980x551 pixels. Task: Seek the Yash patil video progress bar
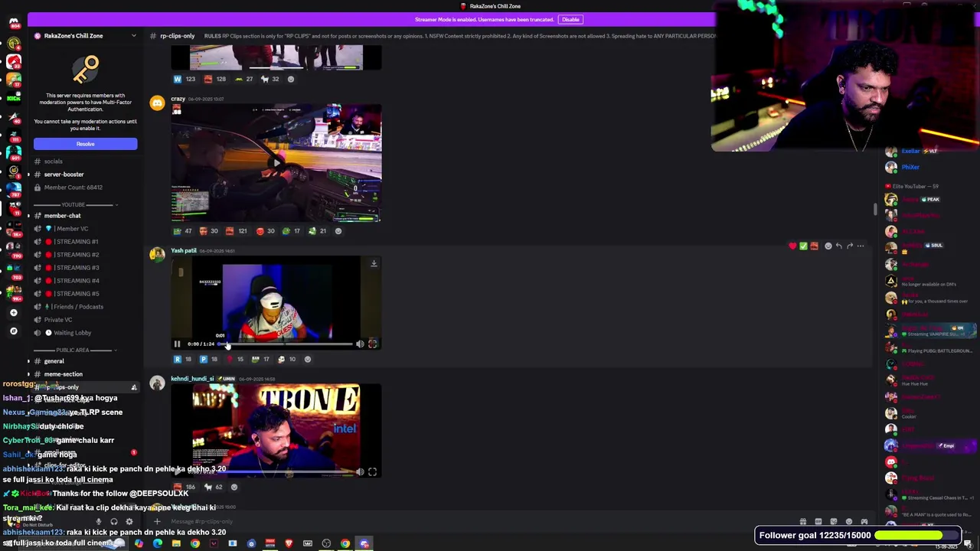click(x=286, y=344)
